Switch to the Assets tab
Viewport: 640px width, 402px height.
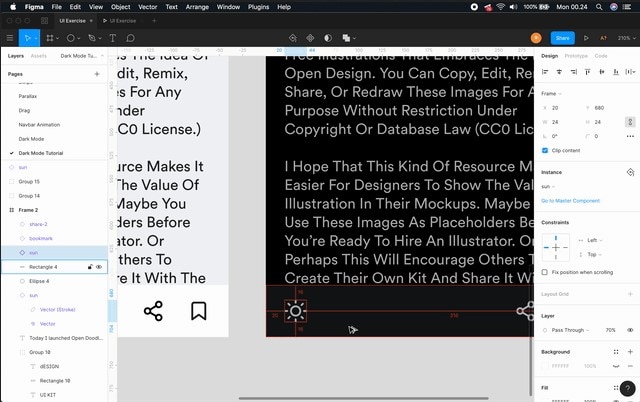pos(39,56)
